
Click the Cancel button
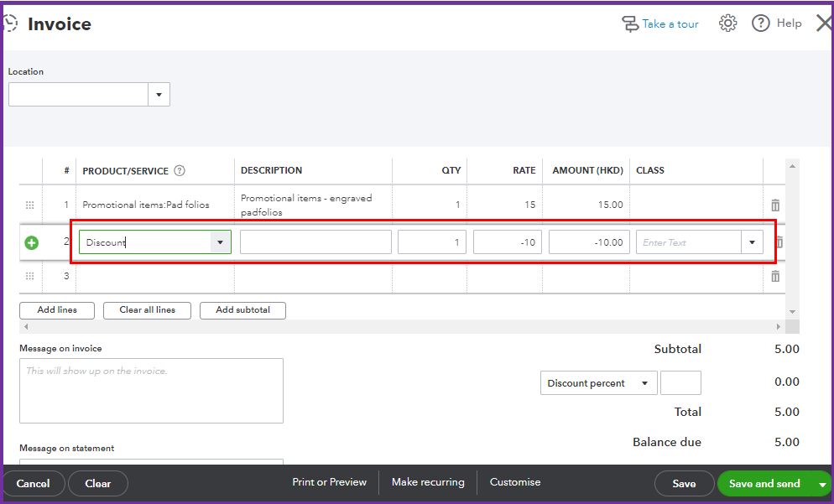coord(33,483)
